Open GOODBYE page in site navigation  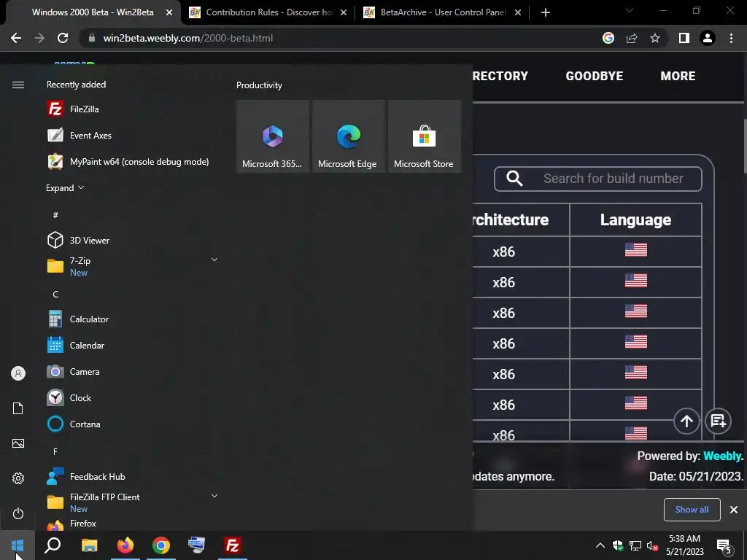(x=594, y=76)
